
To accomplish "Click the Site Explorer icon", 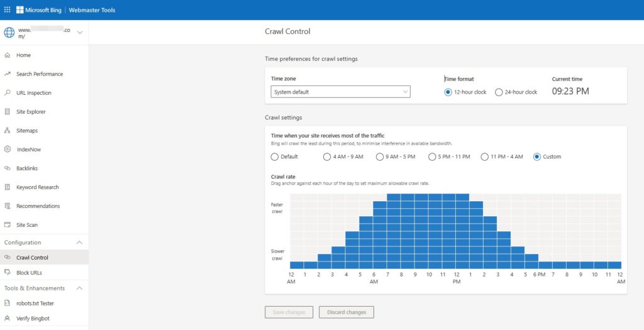I will pos(8,112).
